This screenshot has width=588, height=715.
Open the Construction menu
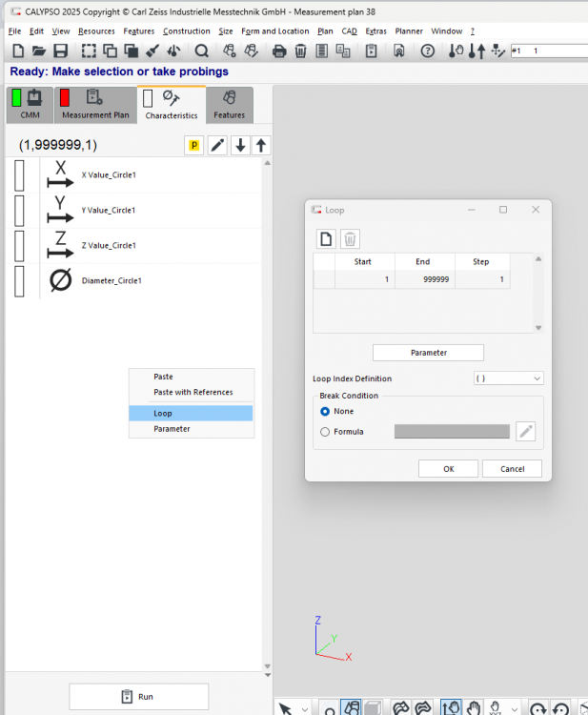[187, 31]
